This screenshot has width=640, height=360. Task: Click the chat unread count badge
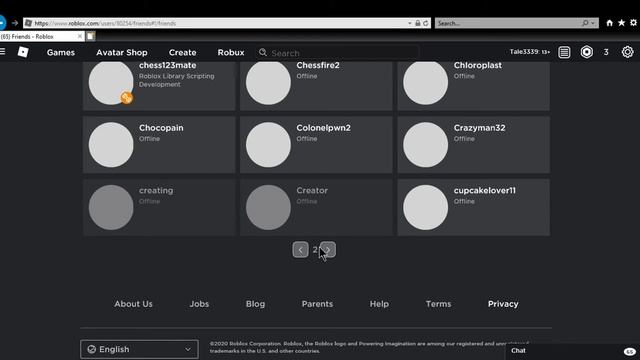pyautogui.click(x=630, y=351)
